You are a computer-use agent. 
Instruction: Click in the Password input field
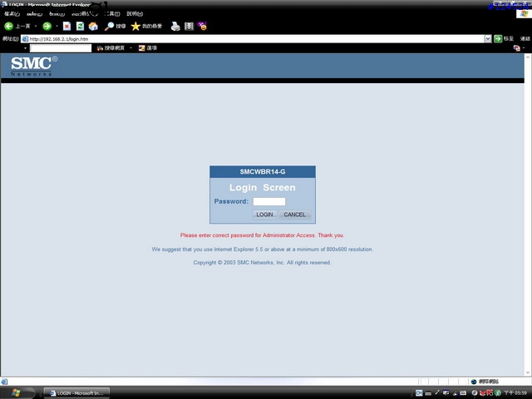pos(269,201)
